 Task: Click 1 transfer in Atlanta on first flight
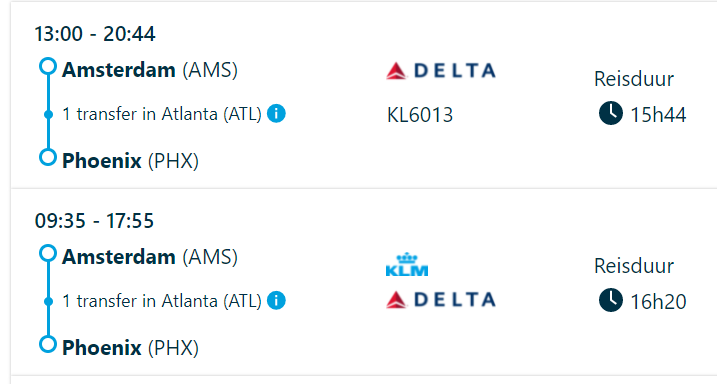pos(162,114)
